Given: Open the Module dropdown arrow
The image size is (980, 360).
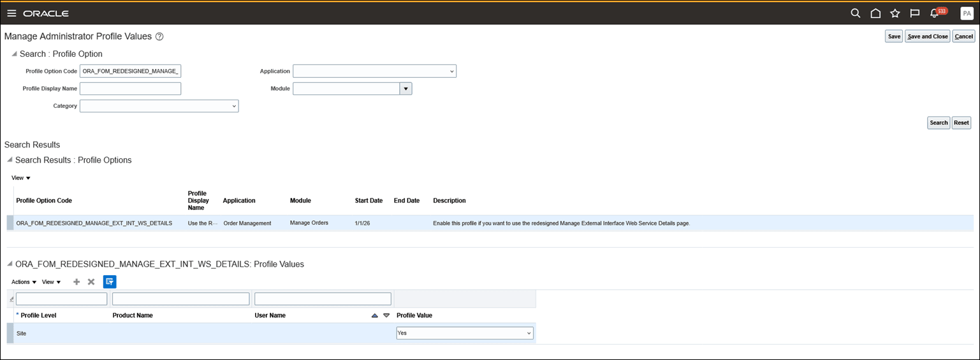Looking at the screenshot, I should (406, 89).
